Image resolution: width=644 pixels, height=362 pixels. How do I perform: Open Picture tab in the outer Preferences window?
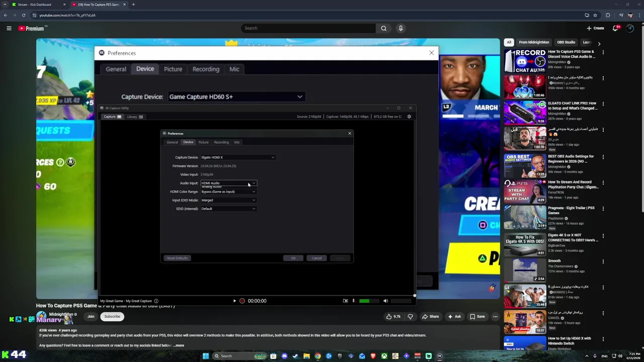coord(173,69)
